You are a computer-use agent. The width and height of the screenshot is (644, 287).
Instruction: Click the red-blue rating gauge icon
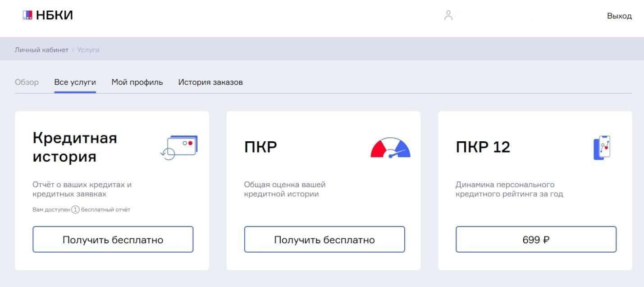(390, 148)
